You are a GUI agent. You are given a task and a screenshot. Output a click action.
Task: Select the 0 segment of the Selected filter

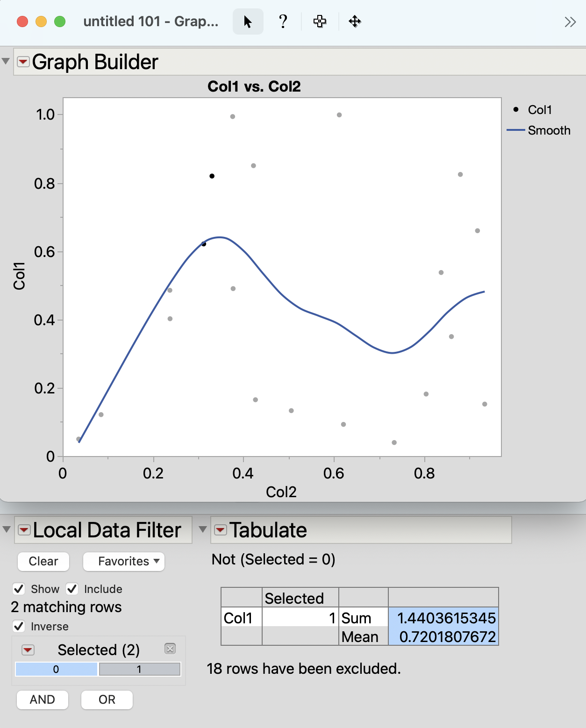click(x=56, y=669)
